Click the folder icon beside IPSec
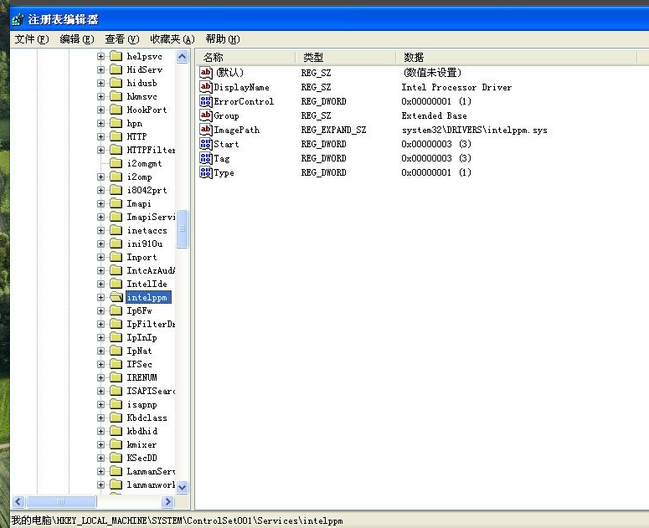 point(116,364)
